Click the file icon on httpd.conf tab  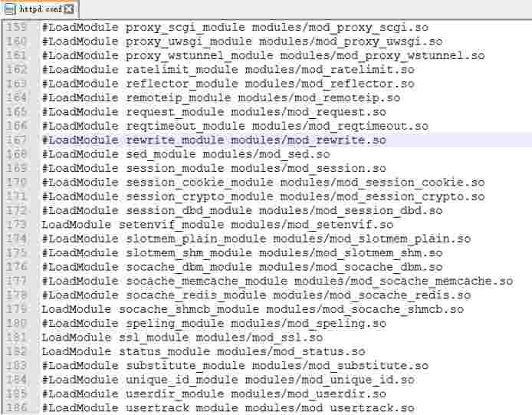point(10,9)
